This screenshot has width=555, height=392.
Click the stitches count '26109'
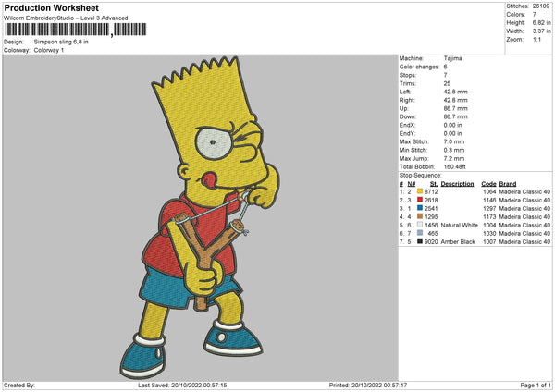(x=541, y=6)
